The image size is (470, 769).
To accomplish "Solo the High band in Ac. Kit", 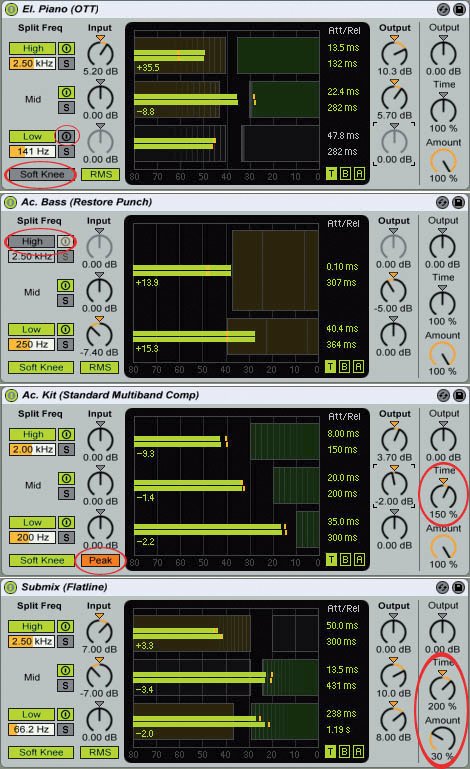I will point(66,449).
